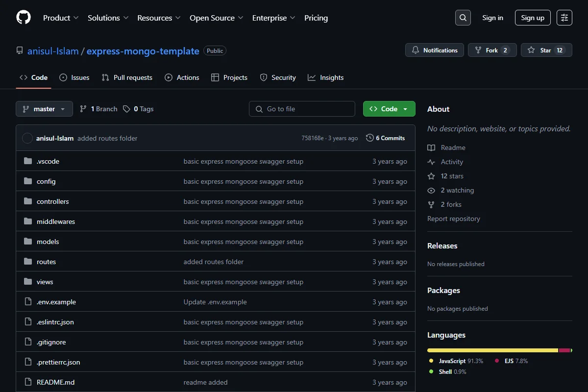Open the anisul-Islam owner profile link
Viewport: 588px width, 392px height.
point(53,51)
